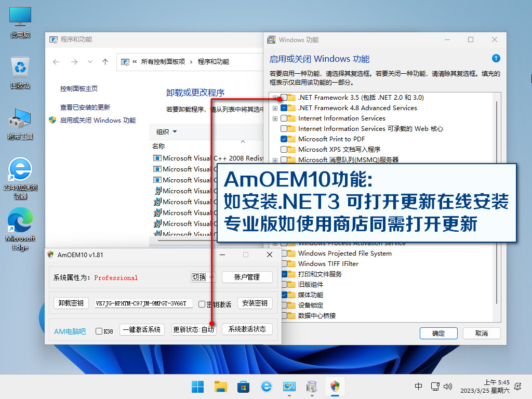This screenshot has width=532, height=399.
Task: Open 查看已安装的更新 link
Action: point(85,108)
